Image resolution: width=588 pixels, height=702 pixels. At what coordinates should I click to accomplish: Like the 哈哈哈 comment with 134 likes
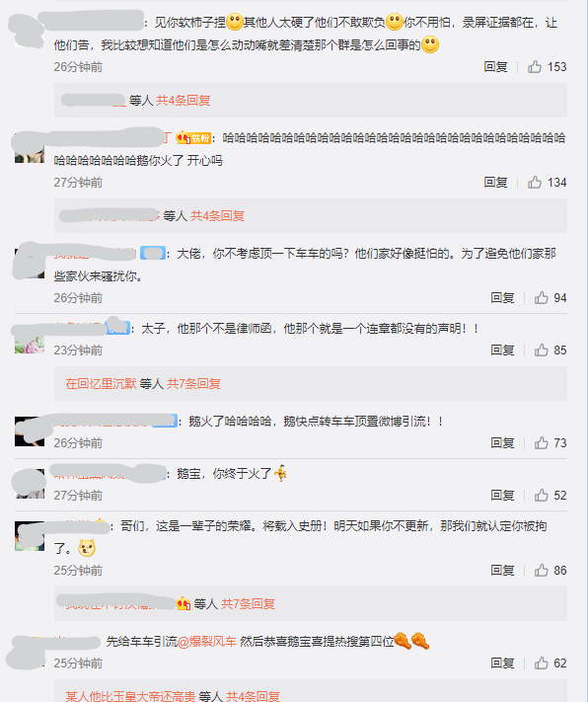(535, 183)
